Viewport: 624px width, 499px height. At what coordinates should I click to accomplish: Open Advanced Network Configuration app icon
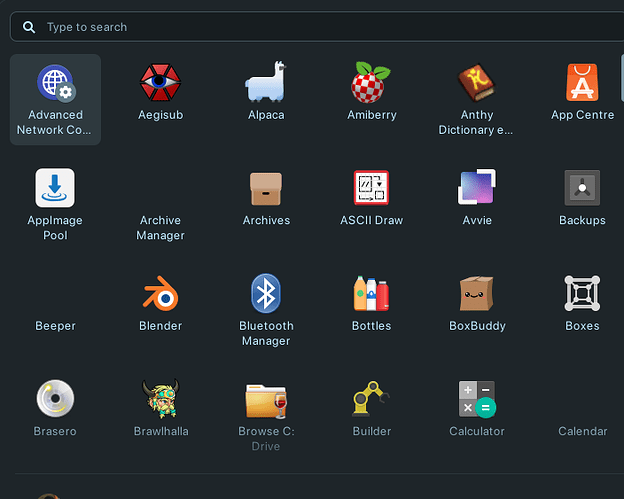pyautogui.click(x=56, y=82)
